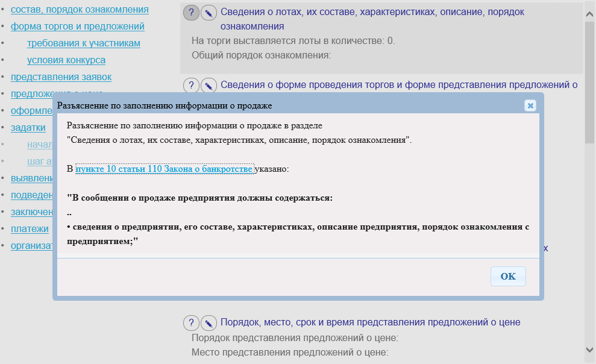Close the explanation dialog with the X icon

(x=530, y=105)
